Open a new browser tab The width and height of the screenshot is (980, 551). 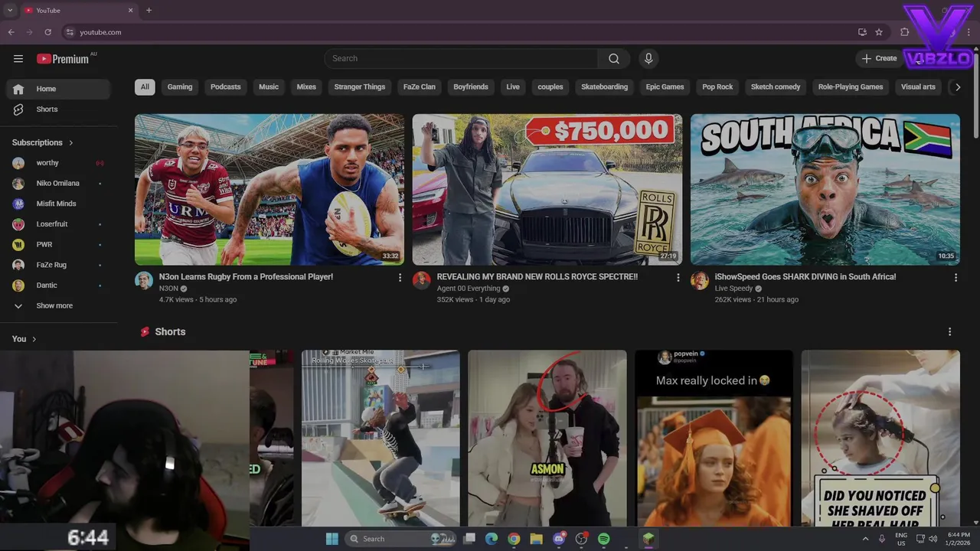coord(149,11)
